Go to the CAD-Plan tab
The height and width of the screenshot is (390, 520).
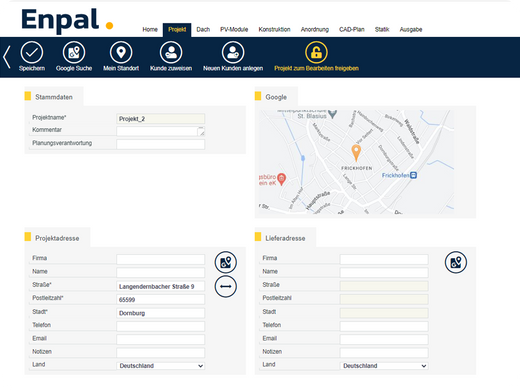click(352, 29)
